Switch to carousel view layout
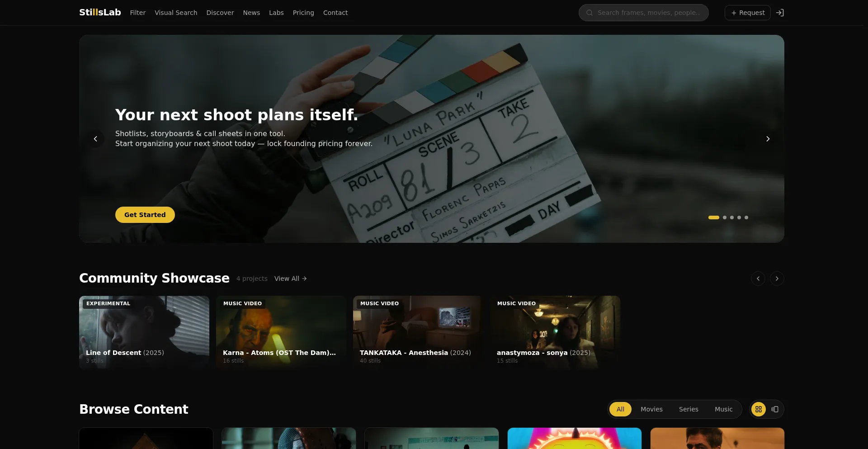This screenshot has width=868, height=449. (775, 409)
